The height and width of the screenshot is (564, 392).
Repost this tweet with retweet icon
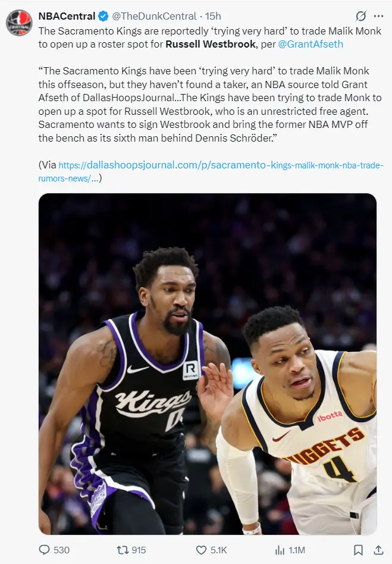point(123,550)
